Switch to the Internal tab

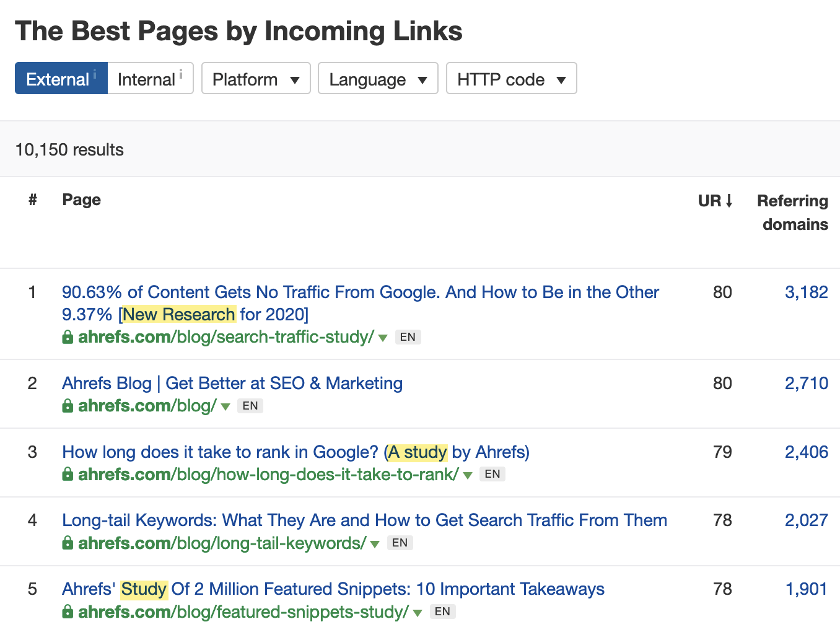pos(148,79)
